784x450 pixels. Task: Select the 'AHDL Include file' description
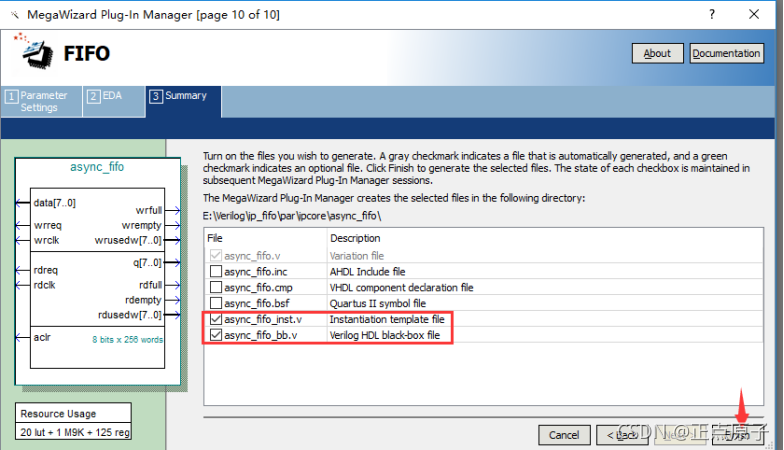tap(368, 272)
